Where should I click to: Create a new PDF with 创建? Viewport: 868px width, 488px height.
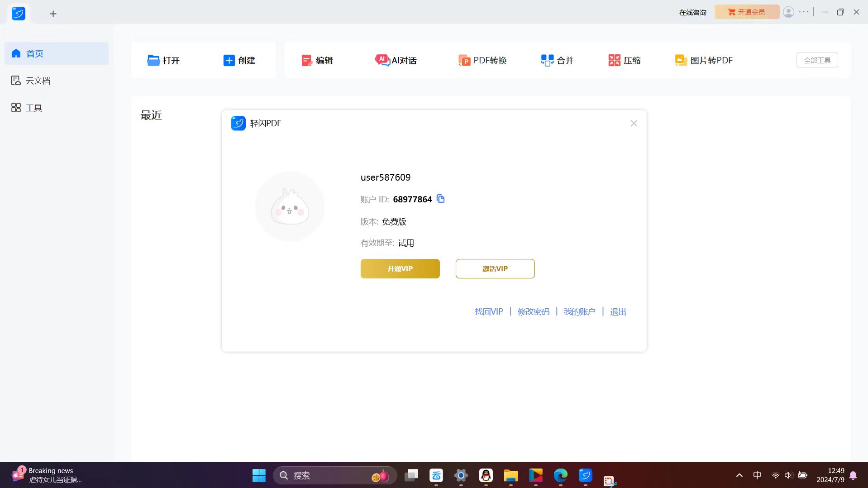239,60
